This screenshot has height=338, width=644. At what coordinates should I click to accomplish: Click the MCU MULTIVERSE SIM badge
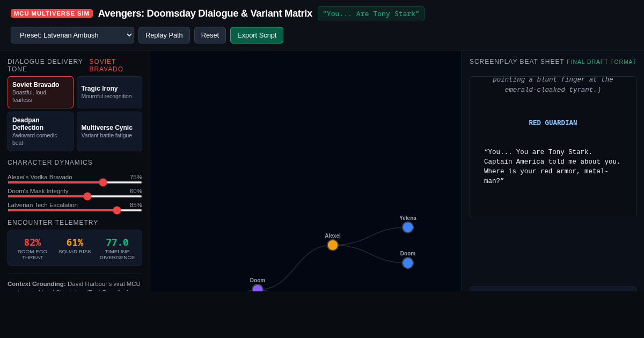(x=52, y=13)
